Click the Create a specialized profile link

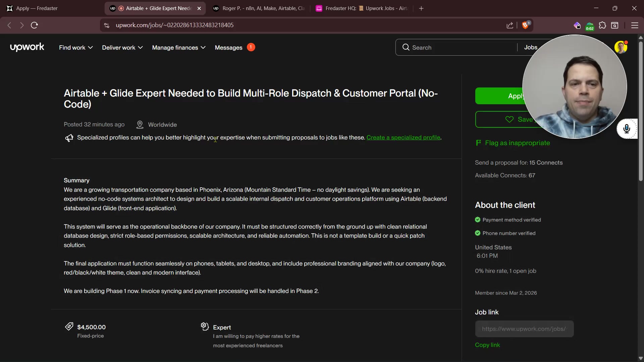click(403, 137)
